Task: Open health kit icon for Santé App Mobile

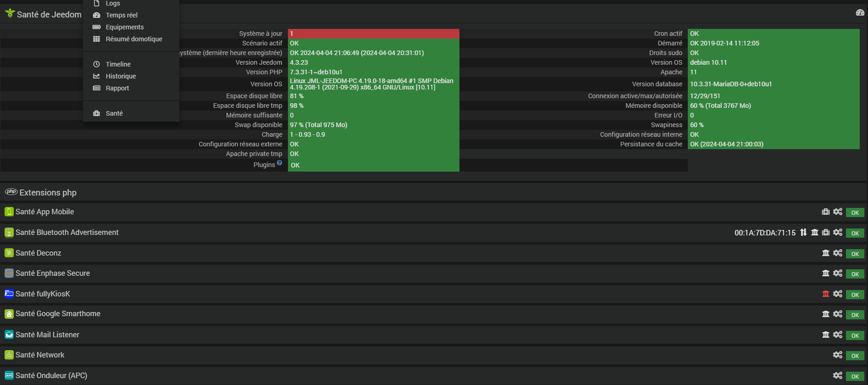Action: tap(826, 212)
